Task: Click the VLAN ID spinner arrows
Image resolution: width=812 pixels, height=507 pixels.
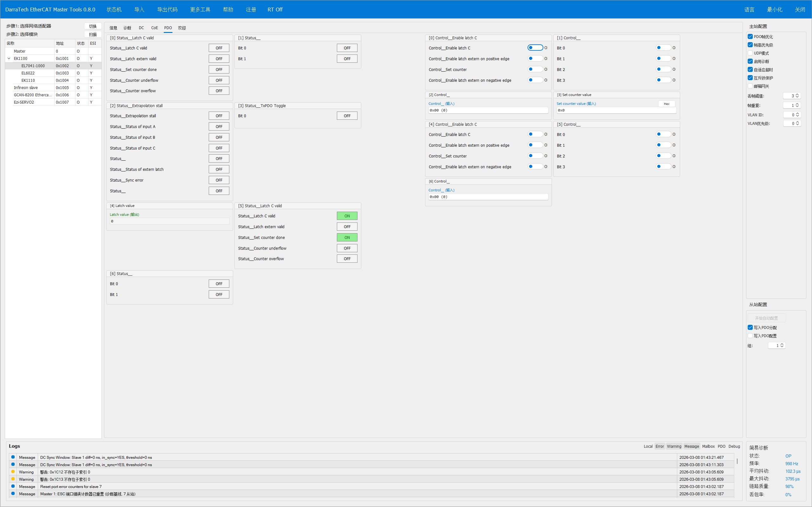Action: tap(797, 115)
